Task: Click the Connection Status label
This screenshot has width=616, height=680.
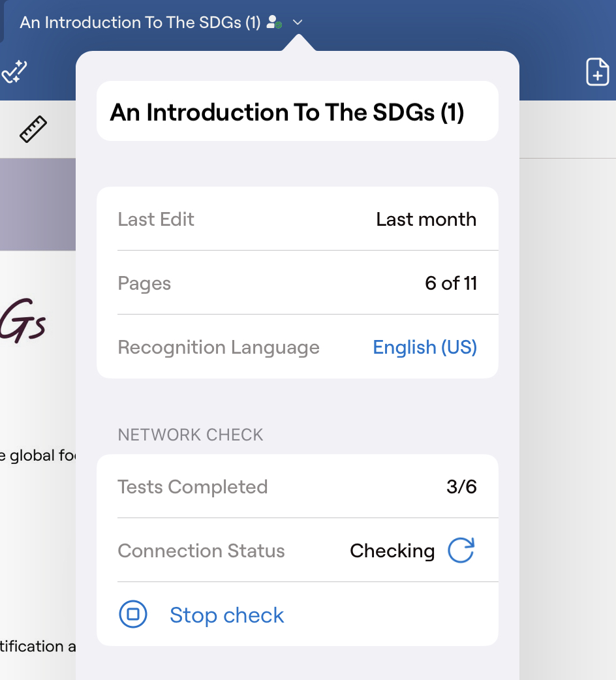Action: pos(201,551)
